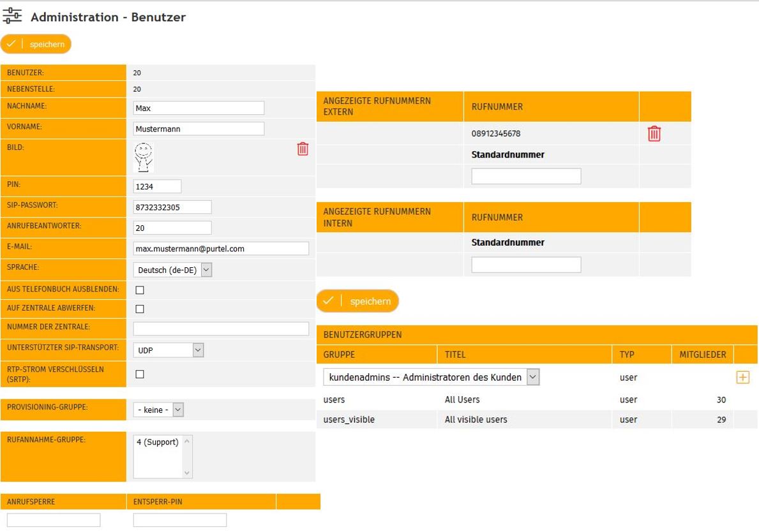Open the SIP-Transport dropdown showing UDP
Image resolution: width=759 pixels, height=532 pixels.
click(169, 350)
